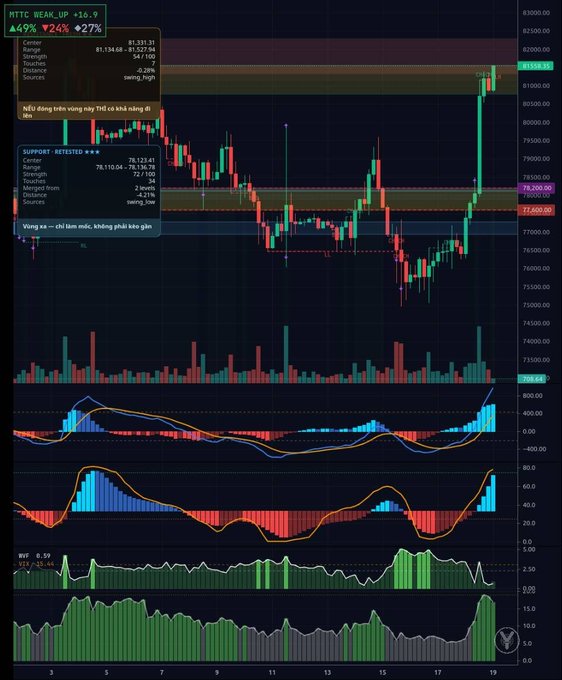
Task: Click the red 77,600.00 level label
Action: point(536,210)
